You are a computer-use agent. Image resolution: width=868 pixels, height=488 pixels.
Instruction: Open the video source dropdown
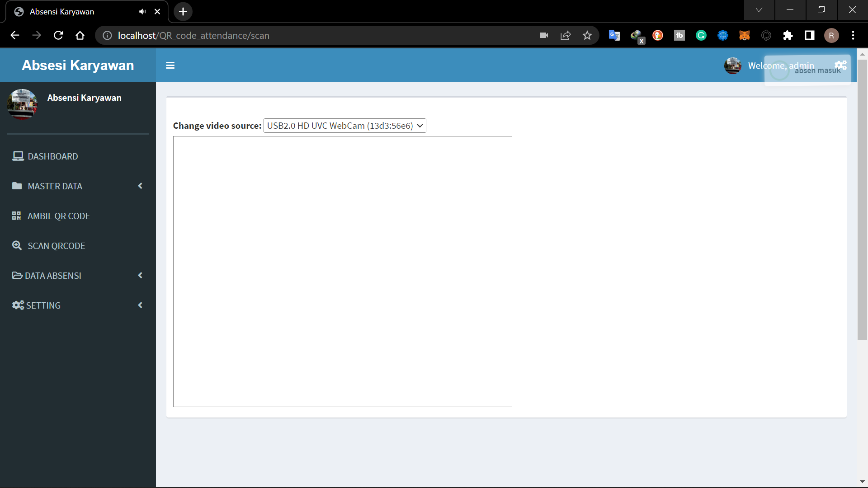[x=344, y=126]
